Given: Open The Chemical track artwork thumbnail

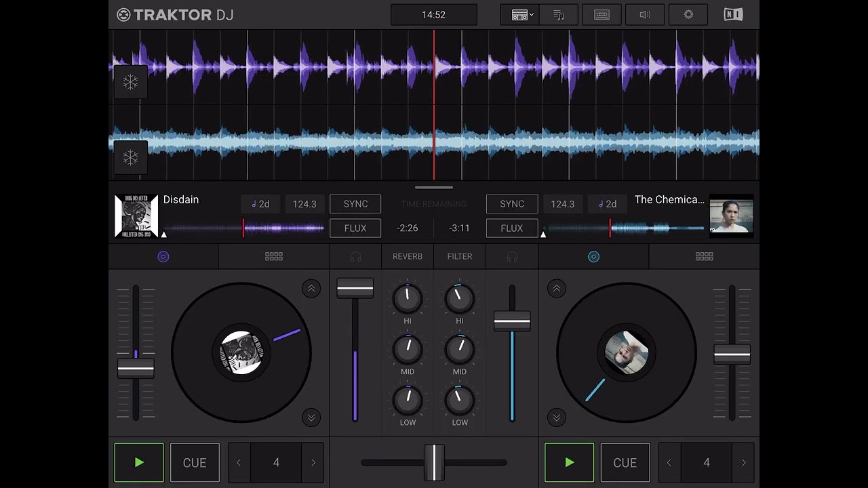Looking at the screenshot, I should click(732, 216).
